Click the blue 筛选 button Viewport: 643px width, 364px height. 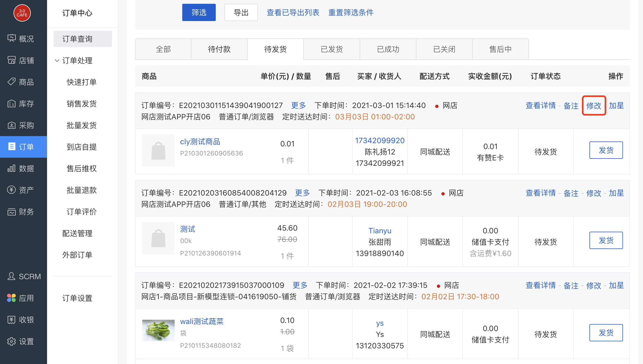click(x=199, y=12)
